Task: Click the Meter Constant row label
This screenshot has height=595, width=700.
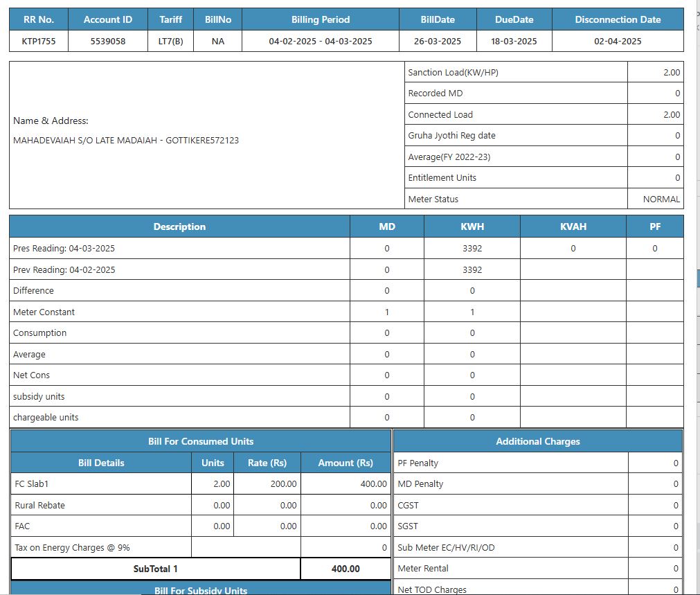Action: click(44, 312)
